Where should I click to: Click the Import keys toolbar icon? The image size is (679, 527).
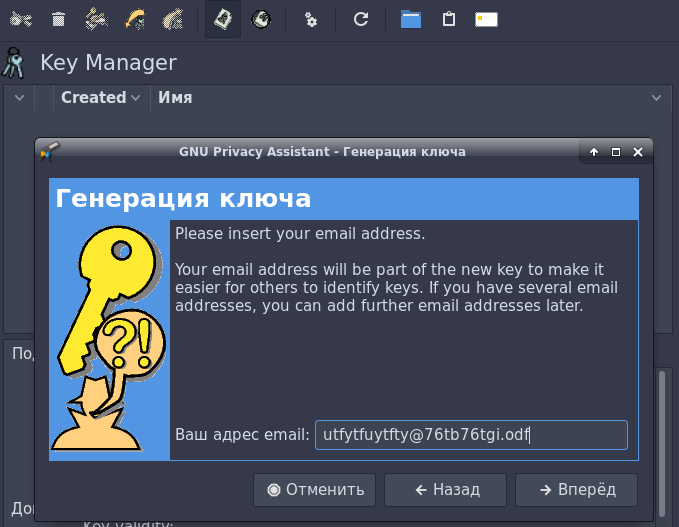[x=135, y=19]
